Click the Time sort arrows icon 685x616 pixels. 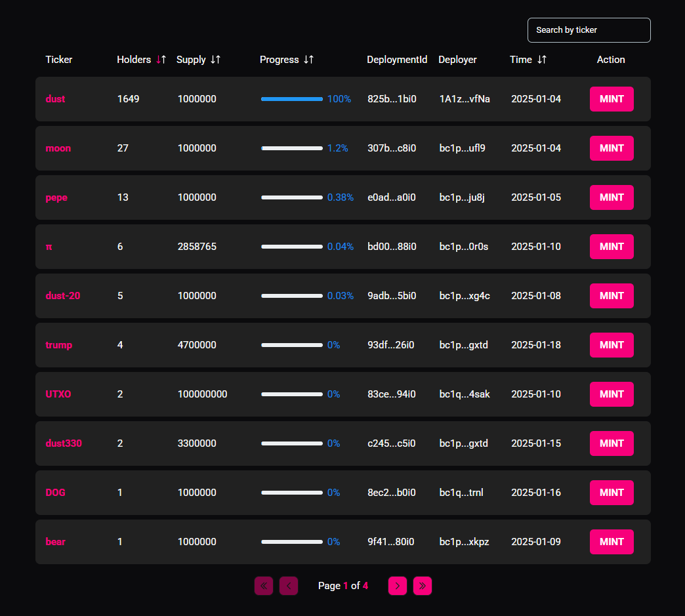click(542, 60)
